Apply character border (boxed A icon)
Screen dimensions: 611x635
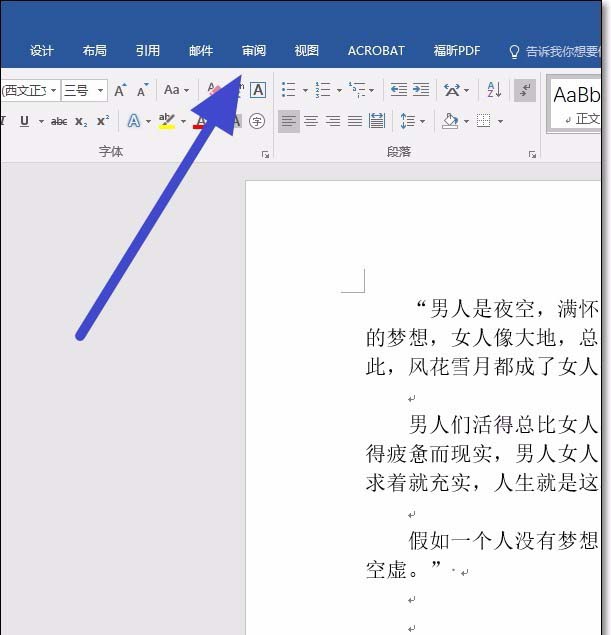[258, 90]
